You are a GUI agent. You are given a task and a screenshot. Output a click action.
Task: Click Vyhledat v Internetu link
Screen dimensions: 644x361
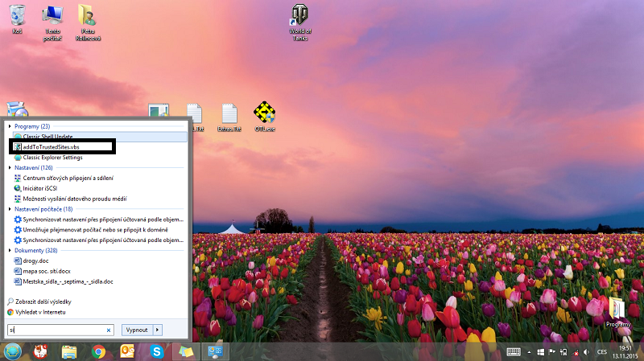click(x=36, y=312)
